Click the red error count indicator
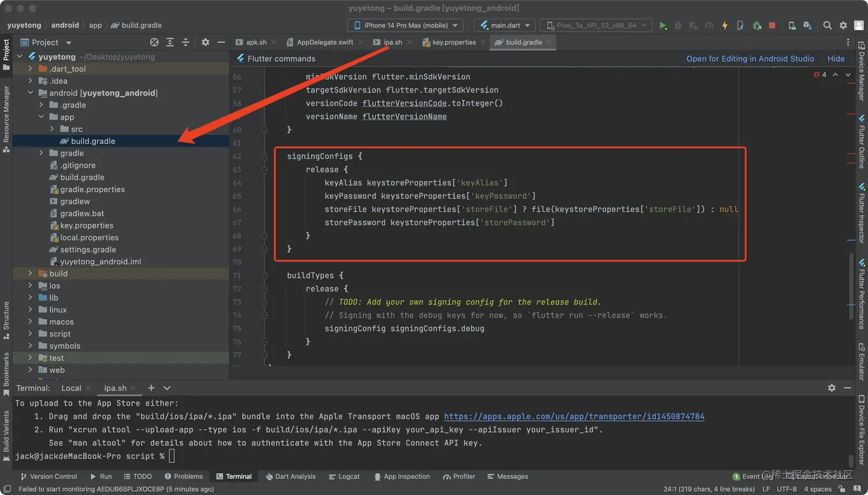 820,75
